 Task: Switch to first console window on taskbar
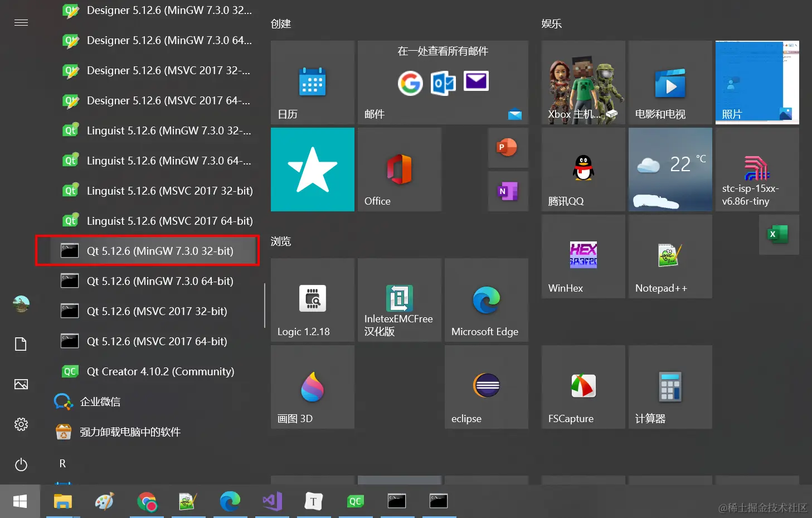(x=397, y=501)
